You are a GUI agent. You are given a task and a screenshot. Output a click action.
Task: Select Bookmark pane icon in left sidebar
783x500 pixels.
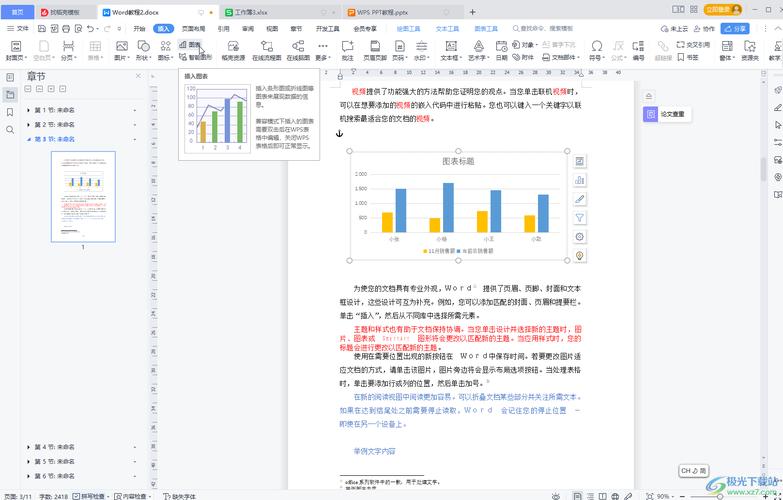click(x=9, y=112)
